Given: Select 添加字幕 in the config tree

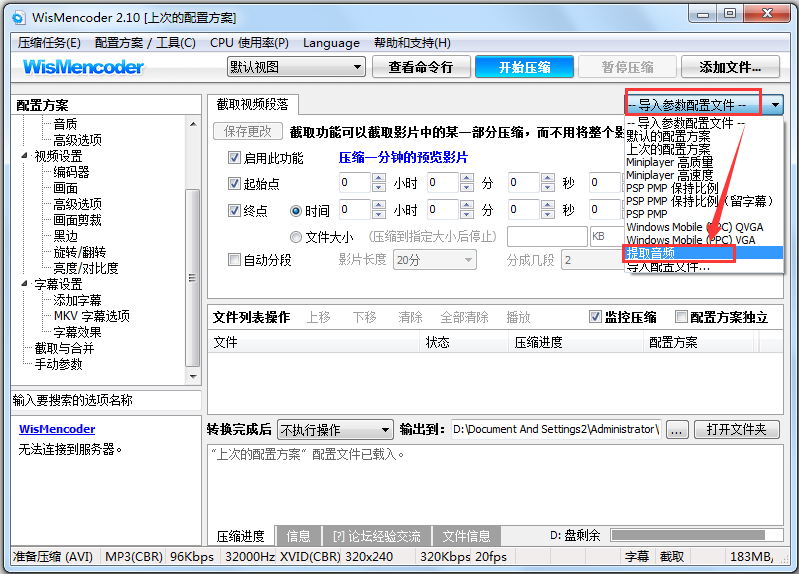Looking at the screenshot, I should (x=77, y=300).
